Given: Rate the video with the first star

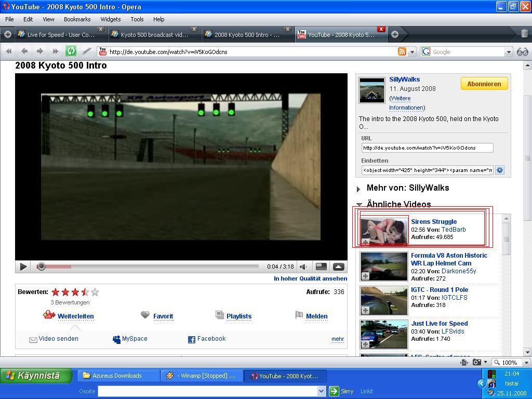Looking at the screenshot, I should pyautogui.click(x=56, y=292).
